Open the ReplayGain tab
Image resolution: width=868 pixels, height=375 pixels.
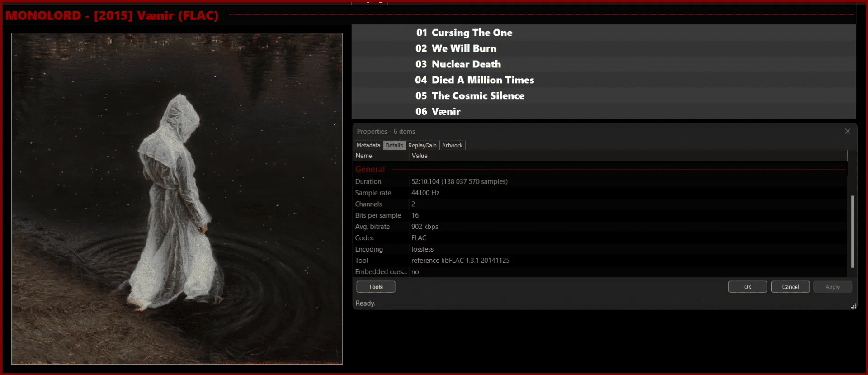(422, 145)
